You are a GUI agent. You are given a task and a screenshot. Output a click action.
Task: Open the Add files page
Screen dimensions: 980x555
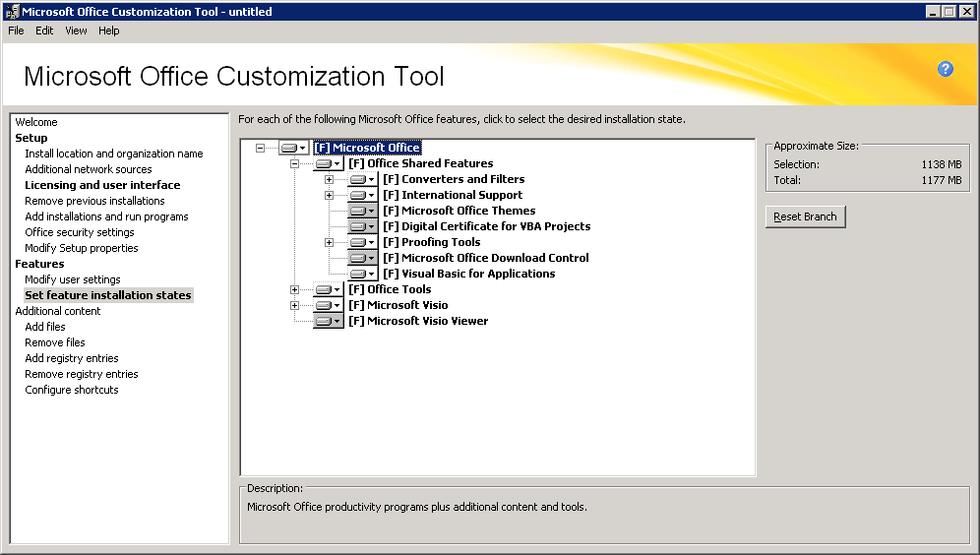(x=45, y=327)
